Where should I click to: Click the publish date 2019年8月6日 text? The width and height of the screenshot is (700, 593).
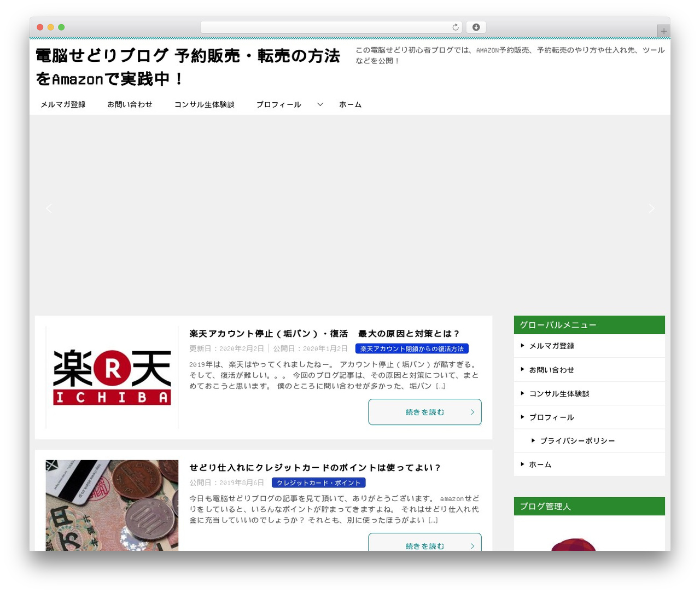coord(242,482)
